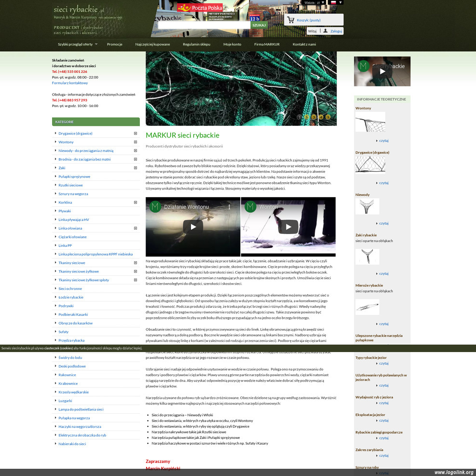Viewport: 476px width, 476px height.
Task: Open the Niewody diagram thumbnail
Action: (x=367, y=206)
